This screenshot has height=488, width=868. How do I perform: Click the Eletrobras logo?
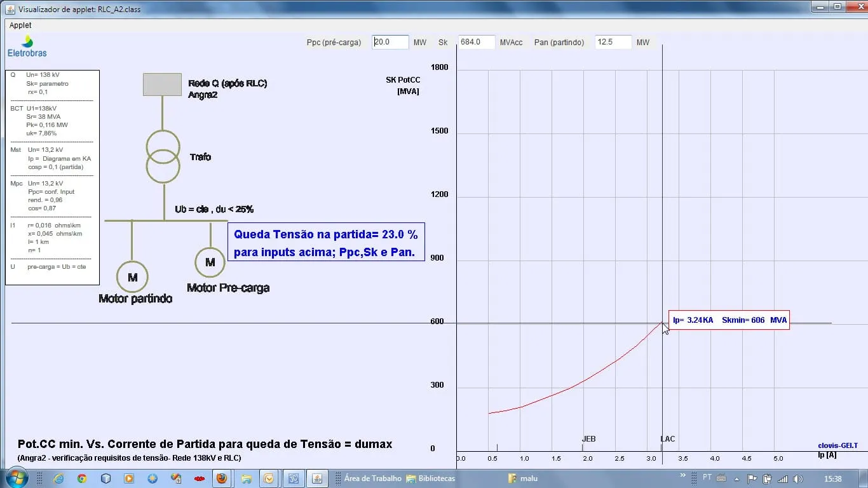27,47
